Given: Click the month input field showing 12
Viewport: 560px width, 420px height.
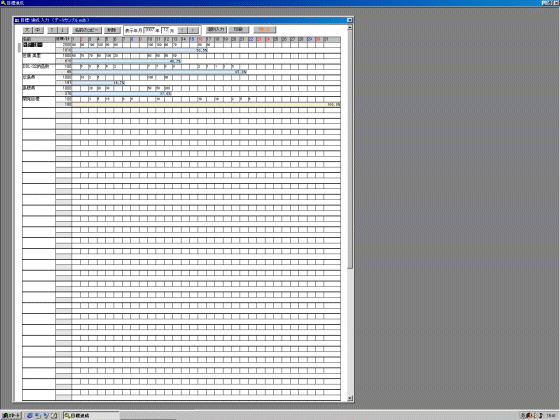Looking at the screenshot, I should [x=165, y=30].
